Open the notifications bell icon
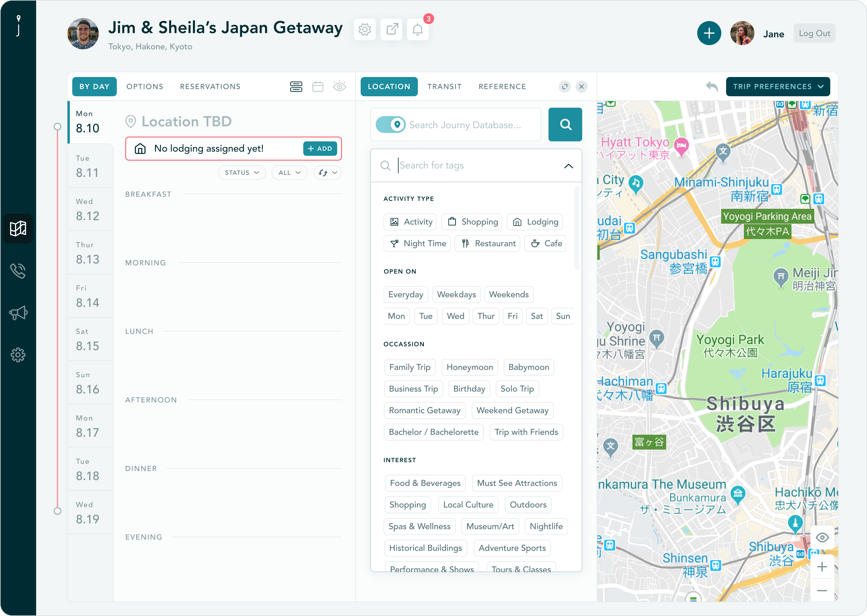Viewport: 867px width, 616px height. pos(418,29)
